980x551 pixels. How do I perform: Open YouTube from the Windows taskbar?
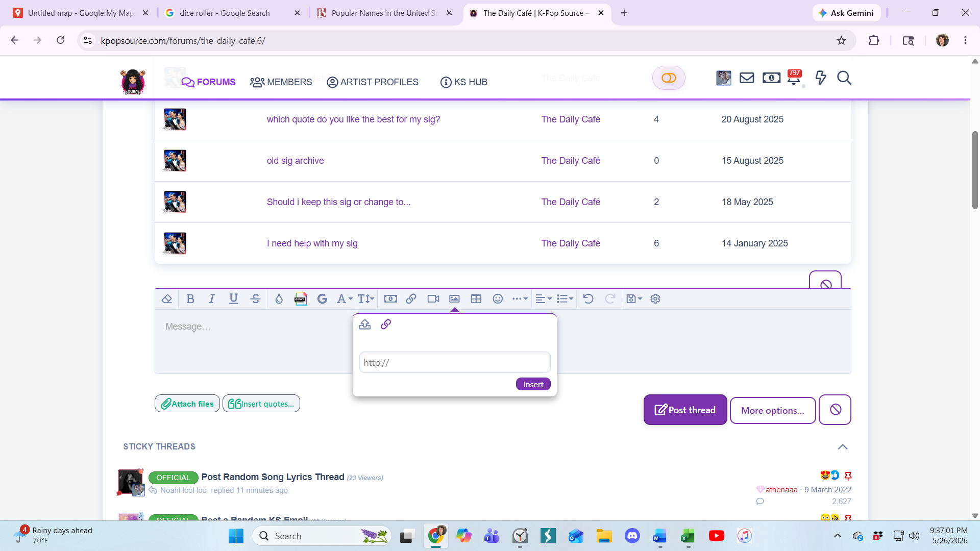pyautogui.click(x=716, y=536)
